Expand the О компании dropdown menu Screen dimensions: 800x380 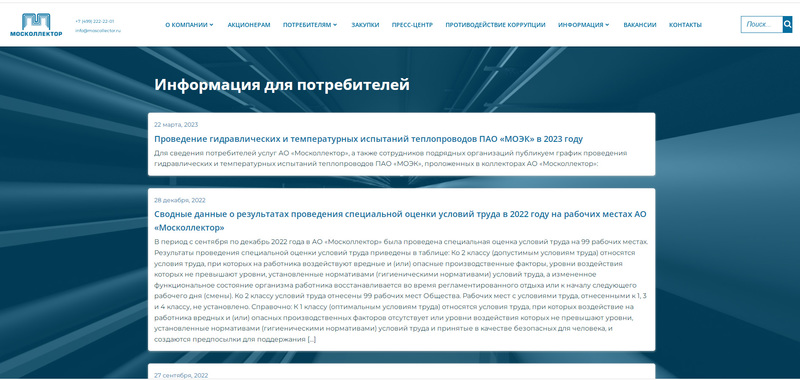pyautogui.click(x=189, y=24)
